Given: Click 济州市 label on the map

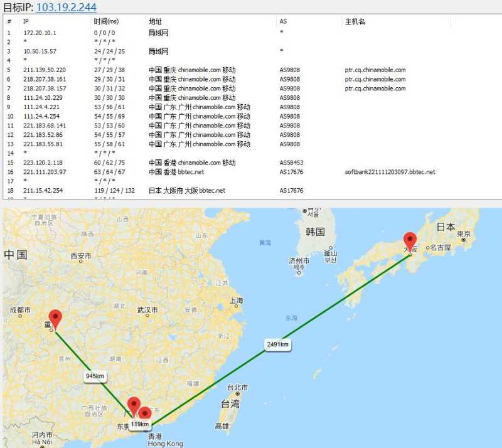Looking at the screenshot, I should (299, 260).
